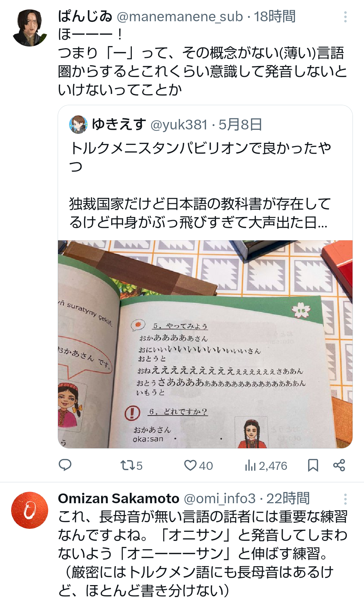Tap ゆきえす's small avatar in the quoted post
This screenshot has height=605, width=364.
point(78,124)
